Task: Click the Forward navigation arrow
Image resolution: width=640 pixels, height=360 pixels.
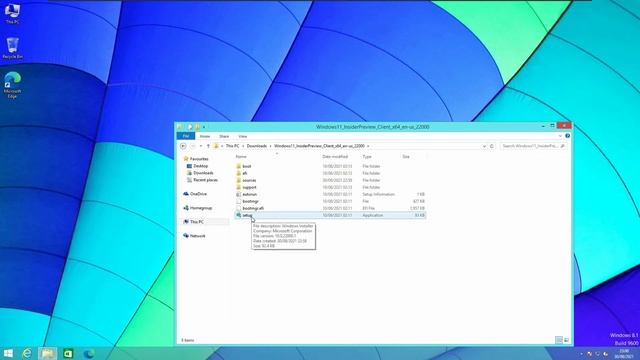Action: [x=193, y=146]
